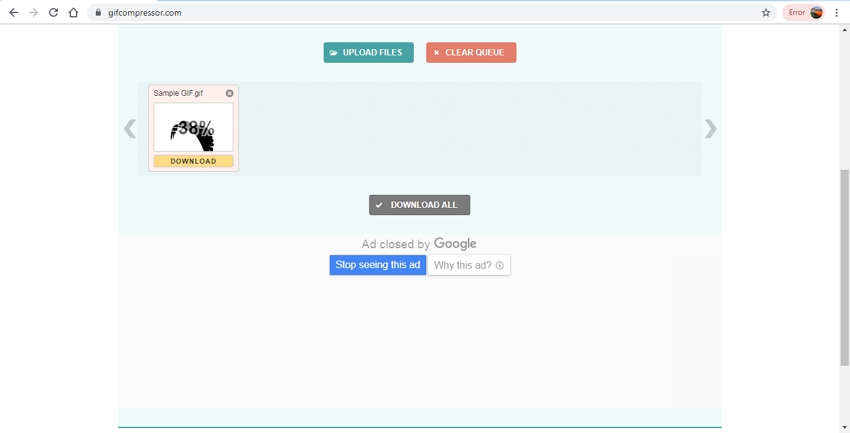Click the browser forward arrow
Screen dimensions: 850x433
(x=33, y=13)
